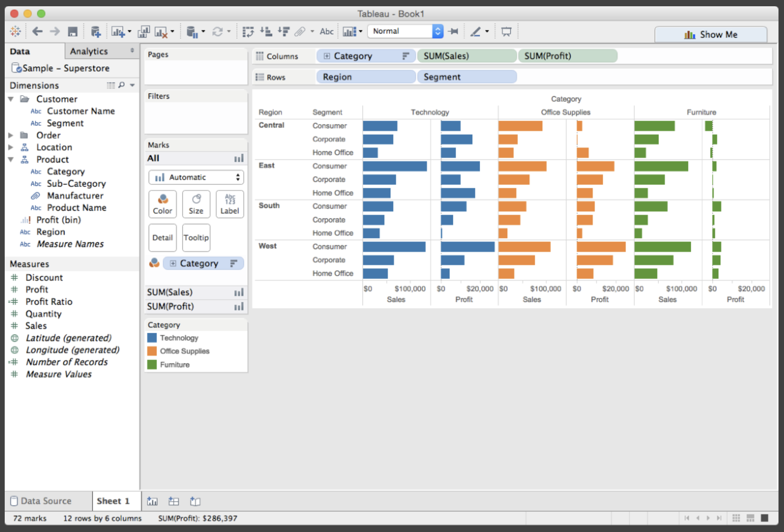
Task: Click the Presentation Mode icon
Action: click(x=506, y=31)
